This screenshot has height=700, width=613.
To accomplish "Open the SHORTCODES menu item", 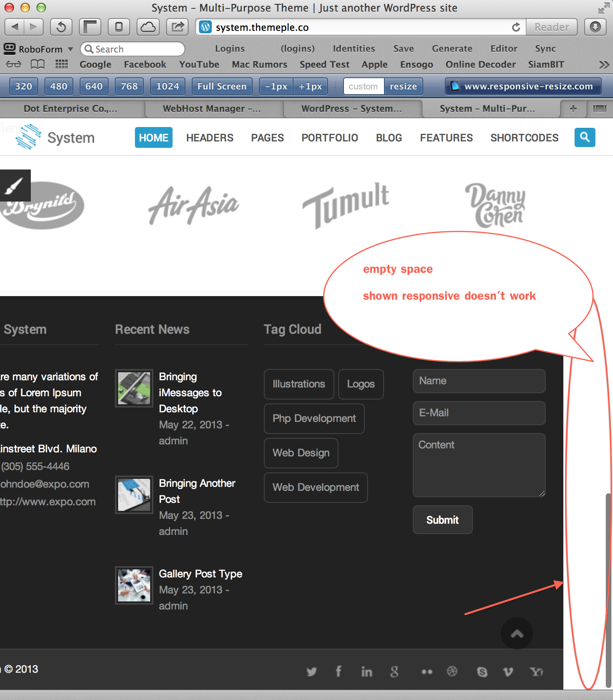I will [525, 137].
